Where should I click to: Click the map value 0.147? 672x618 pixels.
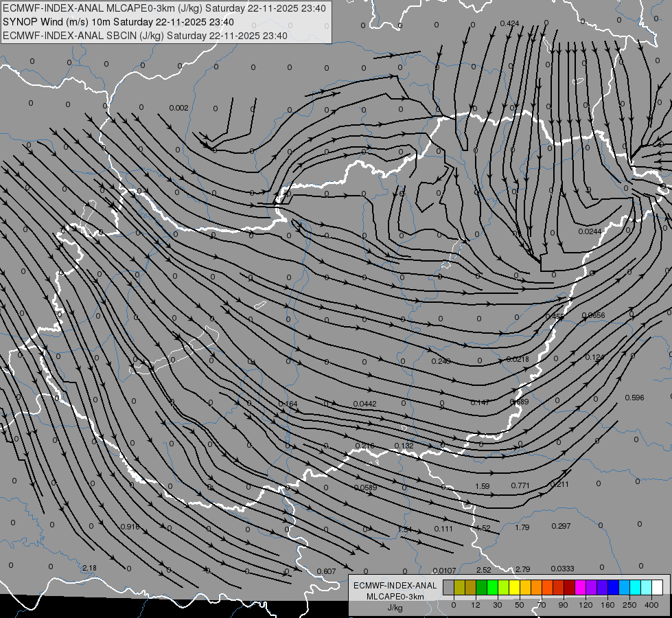click(480, 402)
